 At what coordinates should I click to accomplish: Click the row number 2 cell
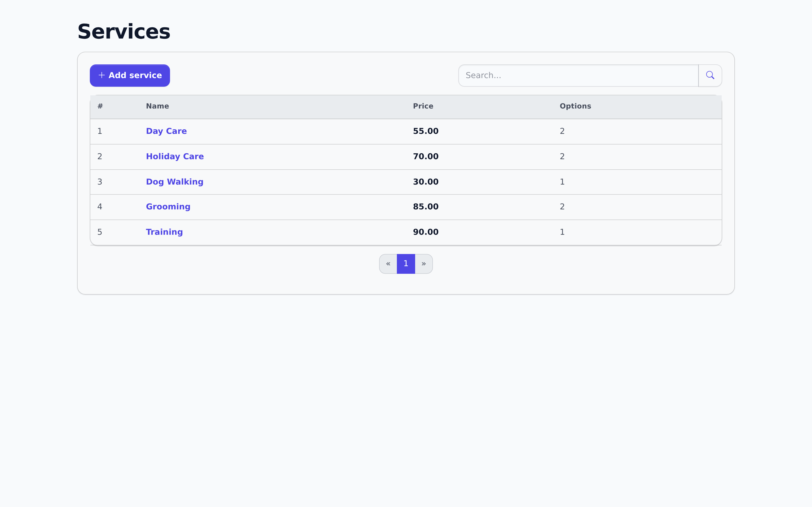100,156
